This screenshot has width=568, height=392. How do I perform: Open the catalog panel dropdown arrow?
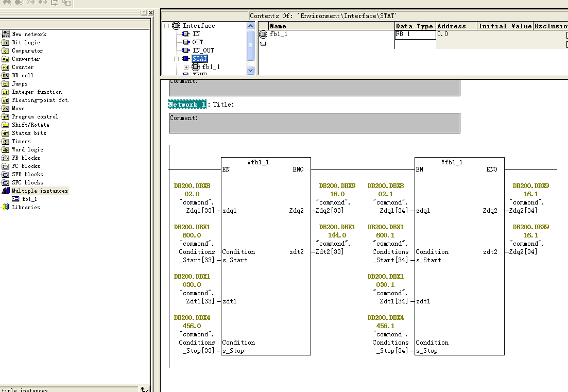[x=144, y=12]
